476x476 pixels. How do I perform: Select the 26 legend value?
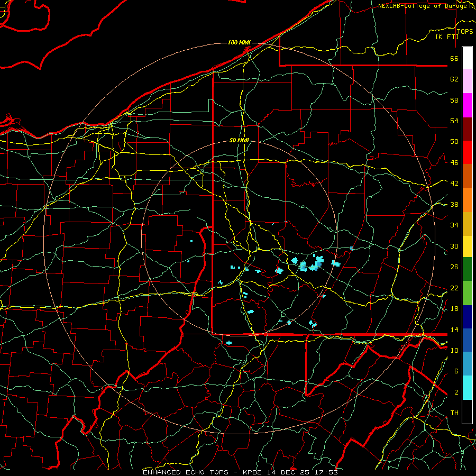click(454, 267)
